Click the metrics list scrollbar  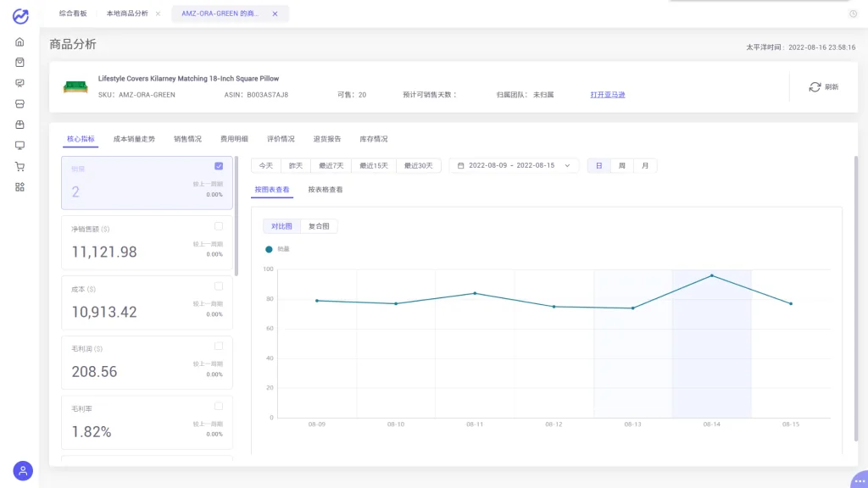(236, 216)
